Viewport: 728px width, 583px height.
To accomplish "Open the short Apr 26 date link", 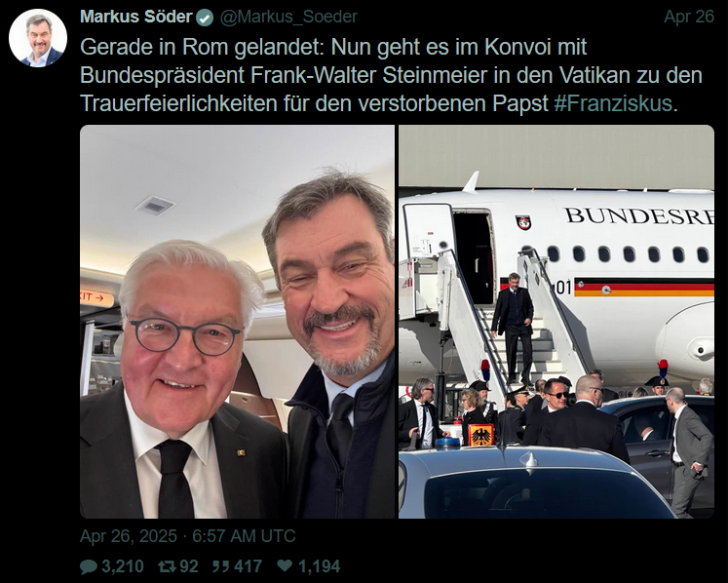I will click(689, 17).
